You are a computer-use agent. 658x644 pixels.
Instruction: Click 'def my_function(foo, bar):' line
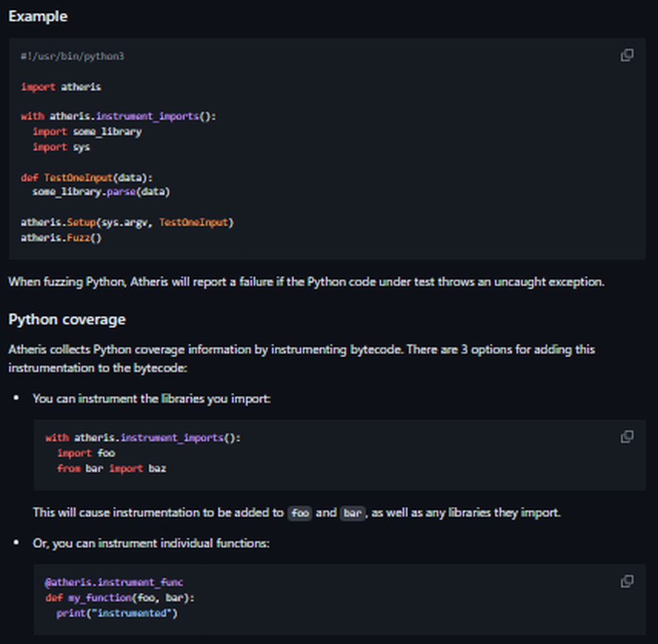click(x=120, y=598)
